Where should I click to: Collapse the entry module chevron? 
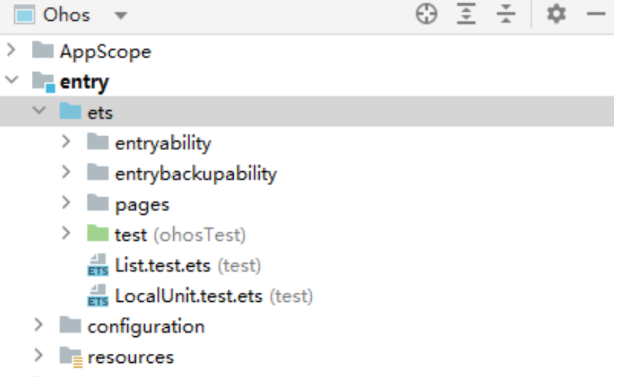[x=12, y=80]
